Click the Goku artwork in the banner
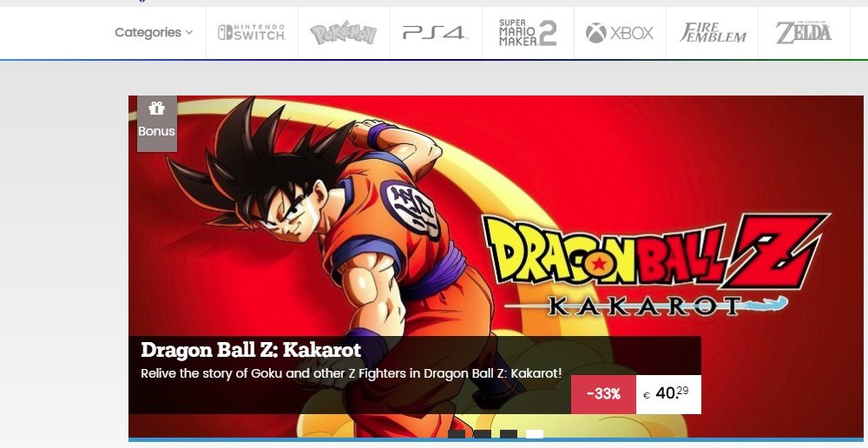Image resolution: width=868 pixels, height=448 pixels. coord(332,233)
